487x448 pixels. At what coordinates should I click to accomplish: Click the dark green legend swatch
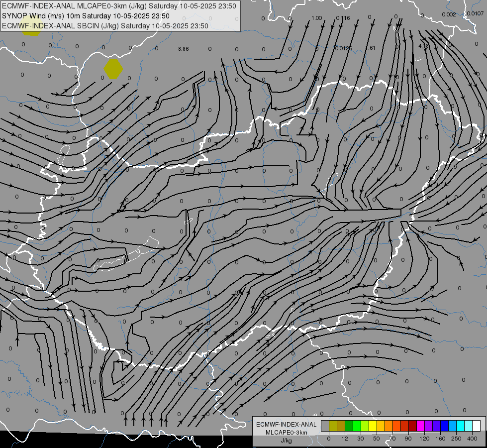349,426
